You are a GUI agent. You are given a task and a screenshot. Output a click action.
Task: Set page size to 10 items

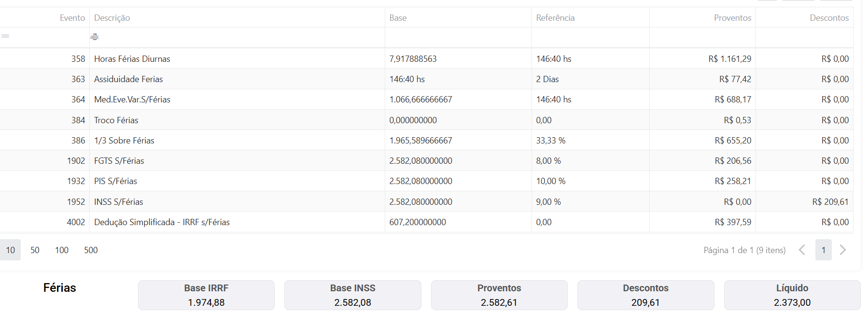coord(10,250)
